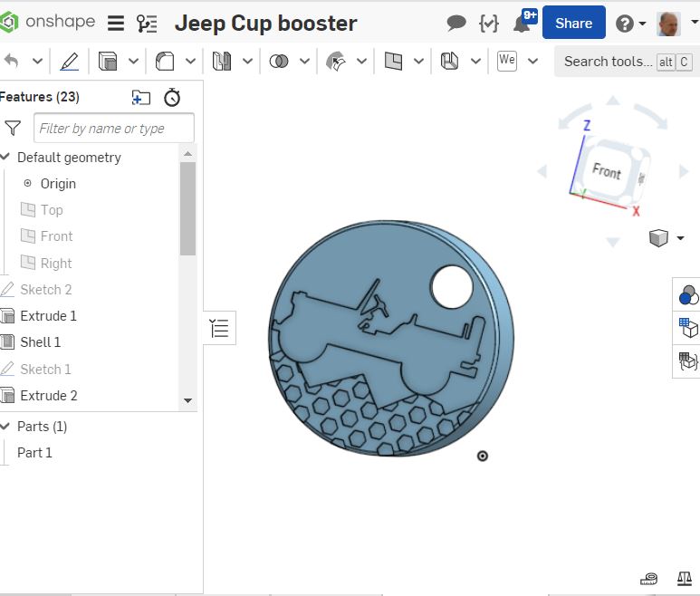Click the Fillet tool icon

[x=165, y=62]
